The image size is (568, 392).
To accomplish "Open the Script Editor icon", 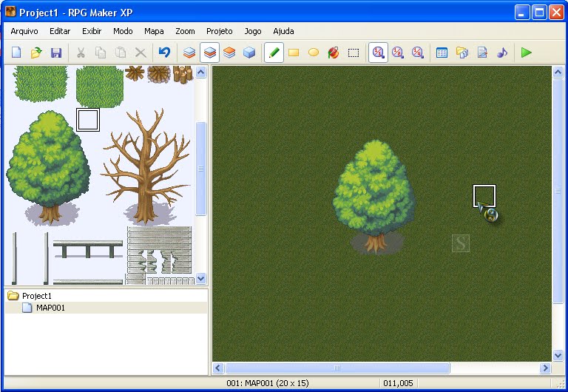I will (x=482, y=53).
